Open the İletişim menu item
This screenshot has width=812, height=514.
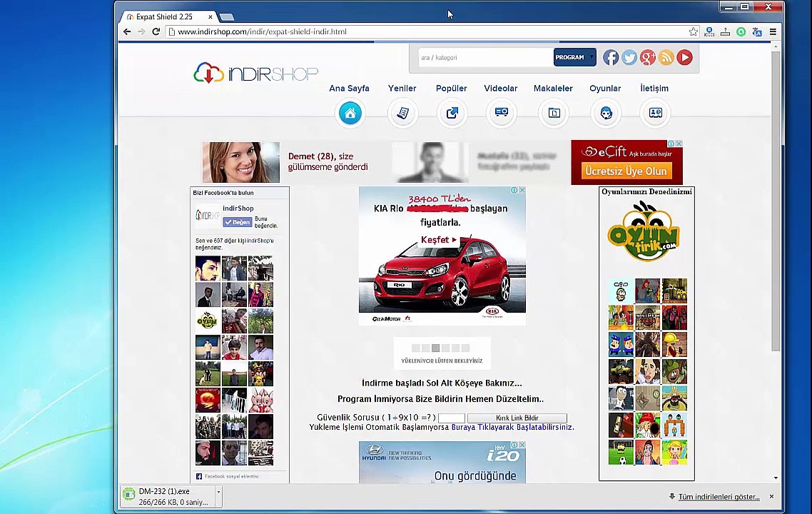pos(654,88)
